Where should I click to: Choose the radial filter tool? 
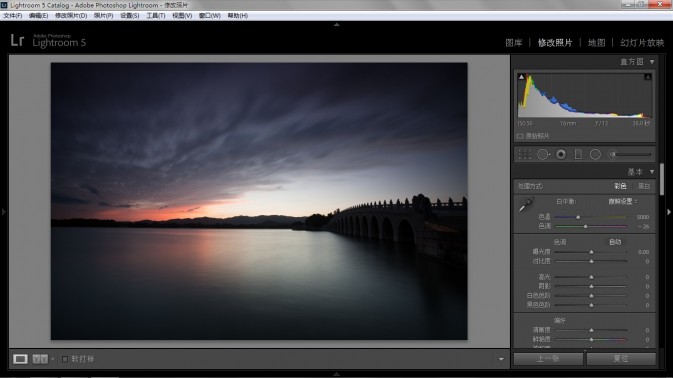(595, 154)
